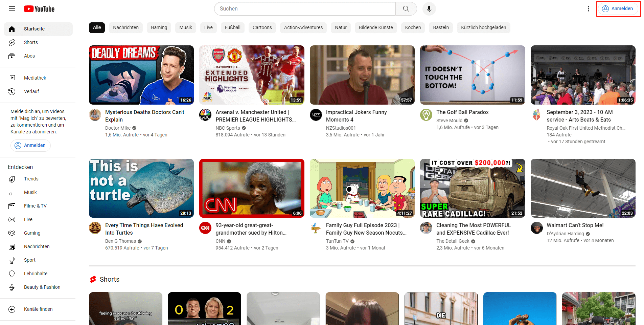Open Doctor Mike channel avatar
Screen dimensions: 644x325
(95, 115)
